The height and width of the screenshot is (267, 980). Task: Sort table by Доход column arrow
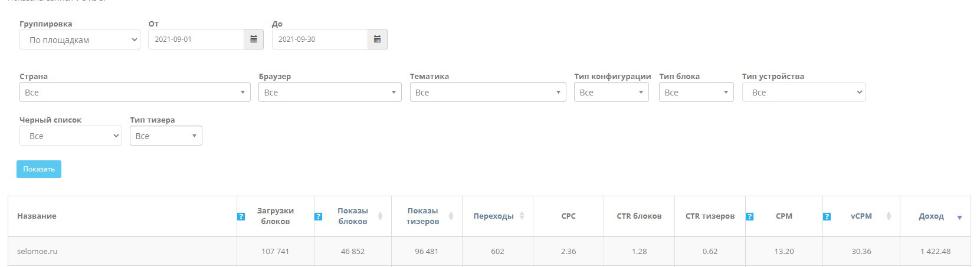click(x=959, y=217)
